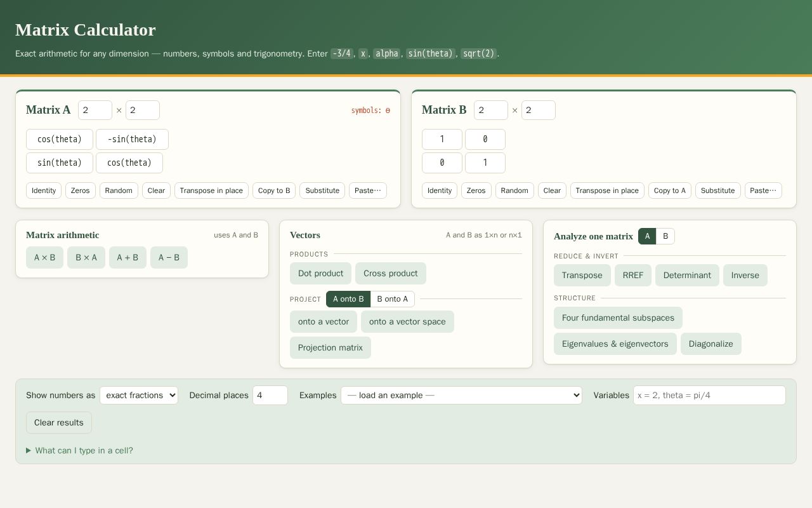Edit Matrix B column count field
The image size is (812, 508).
[x=539, y=110]
